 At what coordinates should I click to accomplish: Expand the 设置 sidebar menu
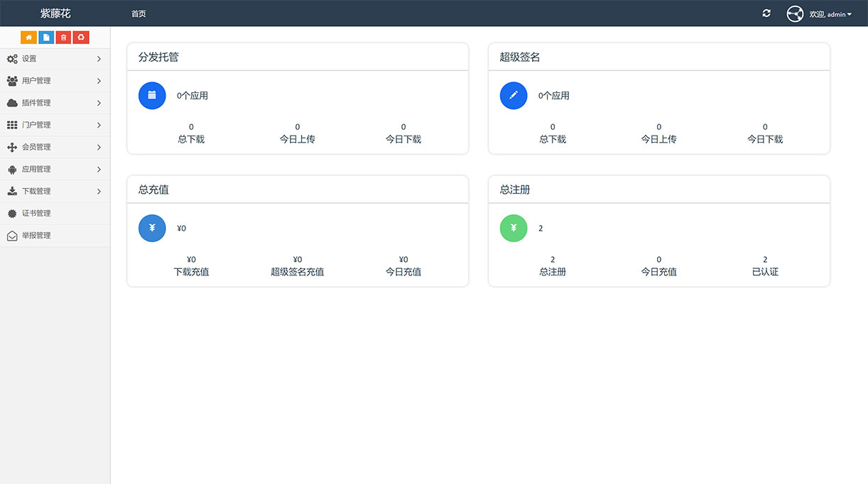pyautogui.click(x=55, y=59)
